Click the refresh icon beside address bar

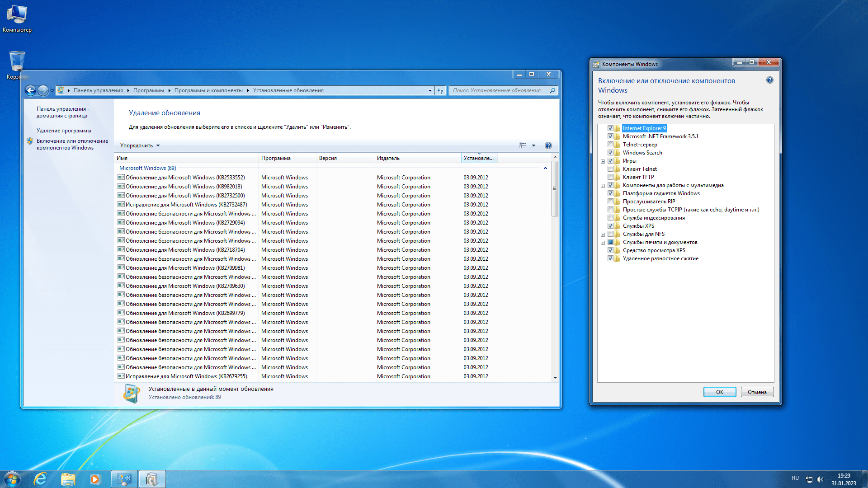(x=440, y=90)
